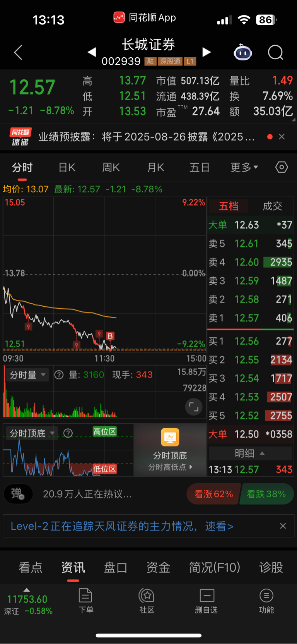
Task: Open the 资讯 tab
Action: [73, 568]
